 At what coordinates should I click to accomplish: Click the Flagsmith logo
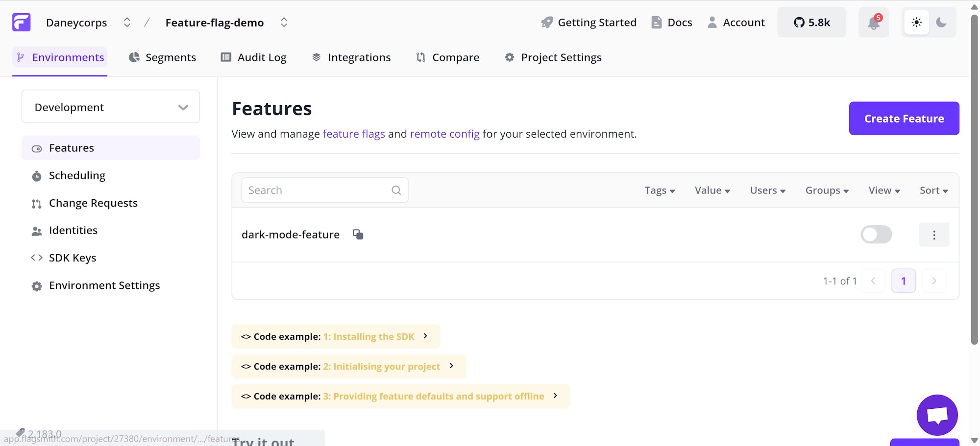[x=20, y=22]
